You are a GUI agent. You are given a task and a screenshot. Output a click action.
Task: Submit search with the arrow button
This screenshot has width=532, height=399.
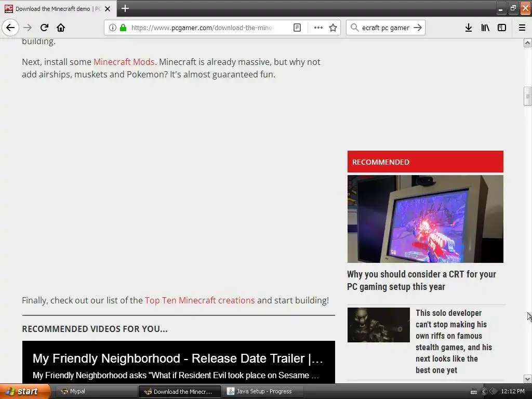(418, 28)
